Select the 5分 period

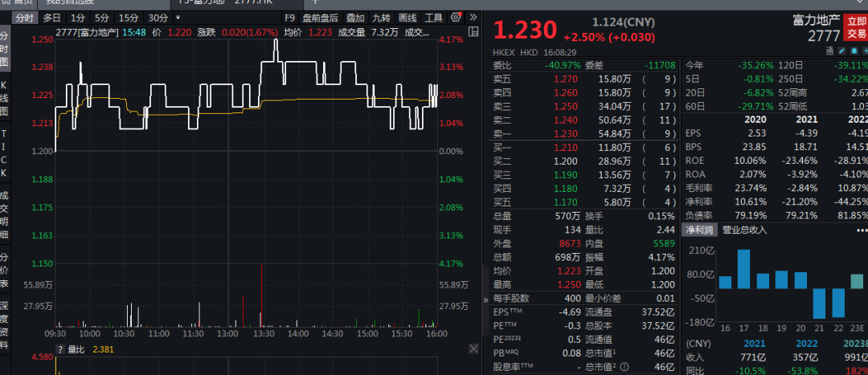click(x=101, y=18)
